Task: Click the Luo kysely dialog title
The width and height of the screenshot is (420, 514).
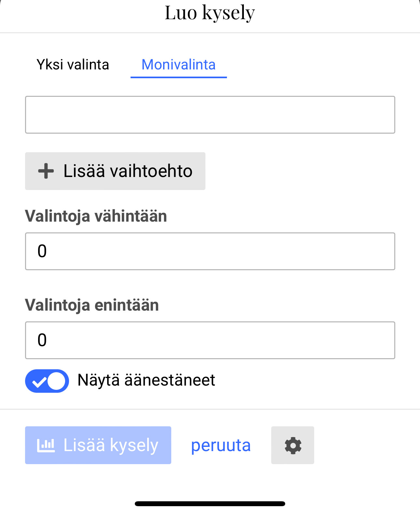Action: pos(210,13)
